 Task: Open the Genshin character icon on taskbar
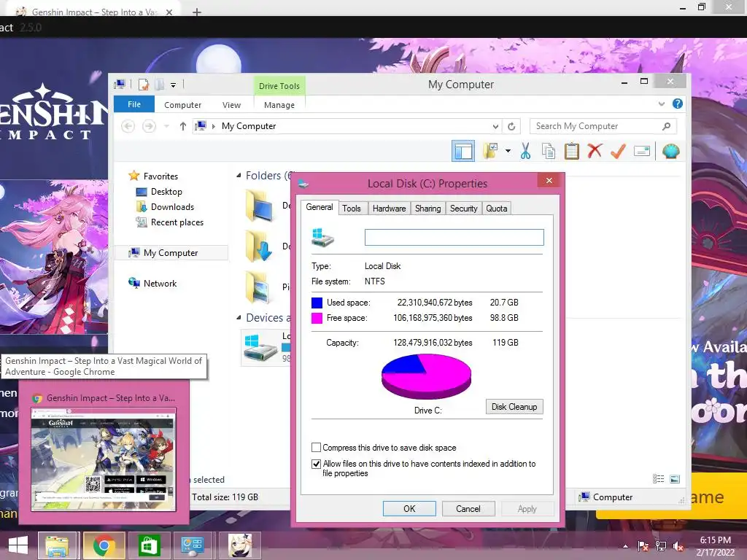point(239,545)
